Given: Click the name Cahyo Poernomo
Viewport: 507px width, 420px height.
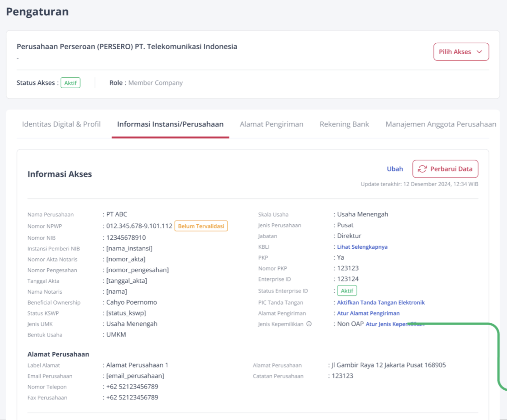Looking at the screenshot, I should point(132,302).
